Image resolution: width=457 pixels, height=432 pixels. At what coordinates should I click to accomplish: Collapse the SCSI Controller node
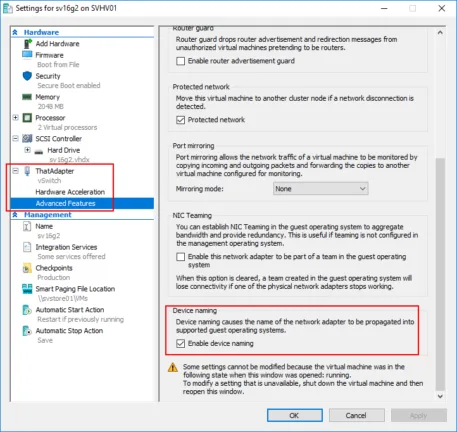(x=15, y=138)
